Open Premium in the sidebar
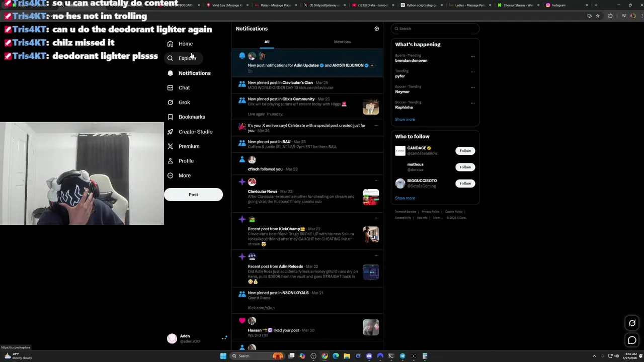644x362 pixels. pos(183,146)
